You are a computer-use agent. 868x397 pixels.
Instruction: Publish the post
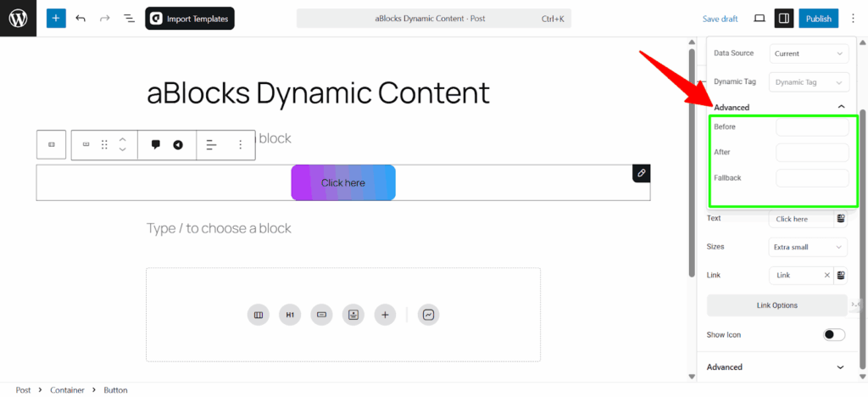click(818, 19)
